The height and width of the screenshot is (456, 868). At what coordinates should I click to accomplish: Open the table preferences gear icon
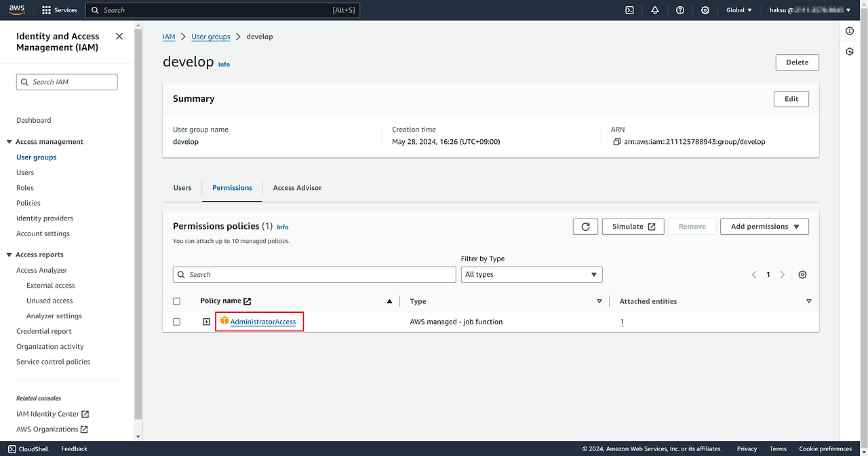[802, 275]
